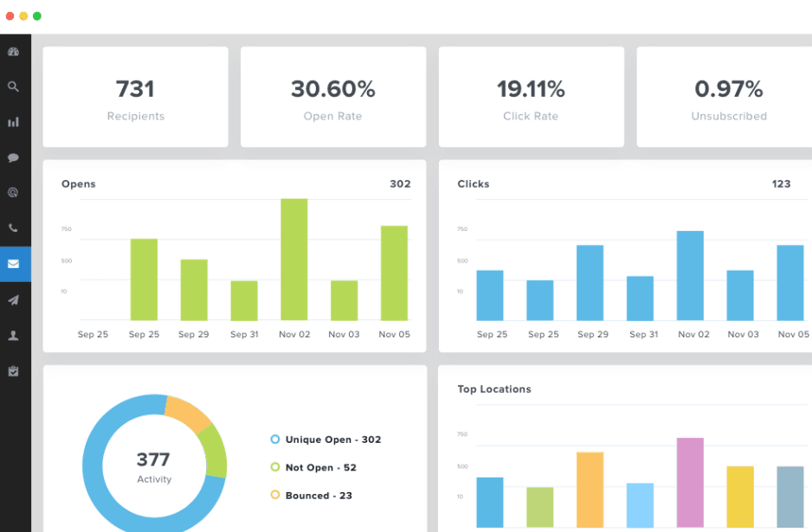812x532 pixels.
Task: Click the Top Locations heading
Action: click(494, 389)
